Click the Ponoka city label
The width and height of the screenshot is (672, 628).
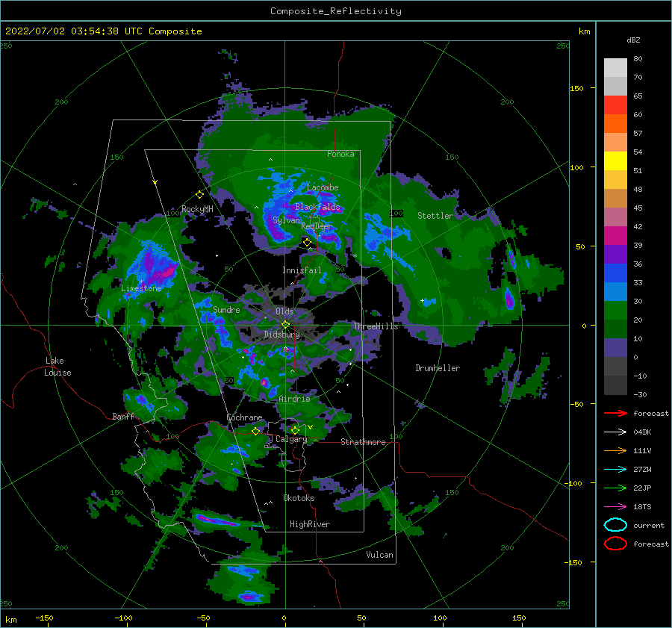tap(340, 154)
